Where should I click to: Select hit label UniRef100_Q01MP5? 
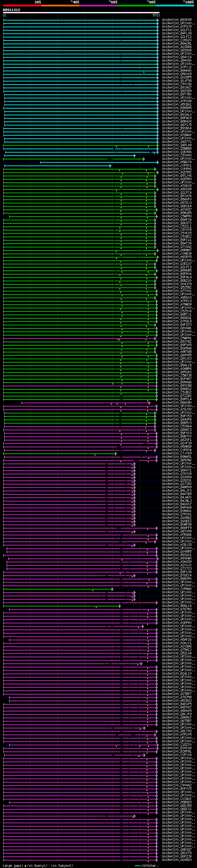click(176, 78)
